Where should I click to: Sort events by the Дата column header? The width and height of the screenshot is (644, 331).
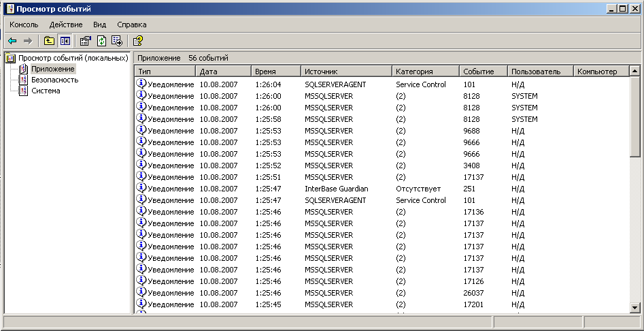[x=223, y=72]
